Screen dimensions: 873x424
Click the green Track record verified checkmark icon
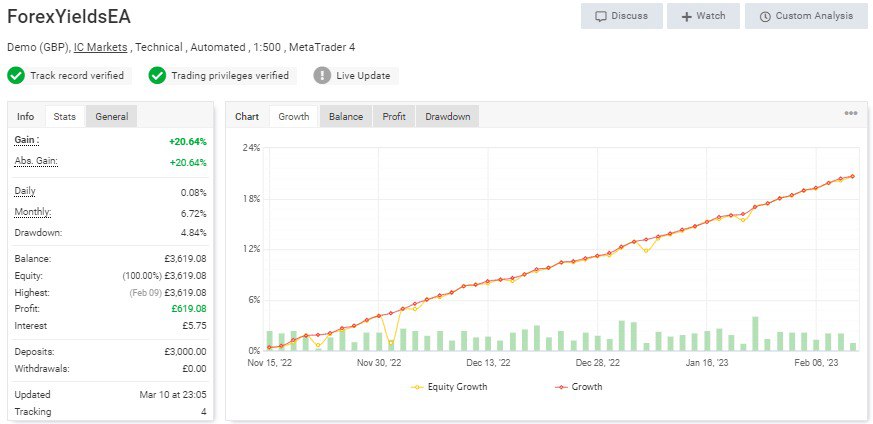point(16,76)
